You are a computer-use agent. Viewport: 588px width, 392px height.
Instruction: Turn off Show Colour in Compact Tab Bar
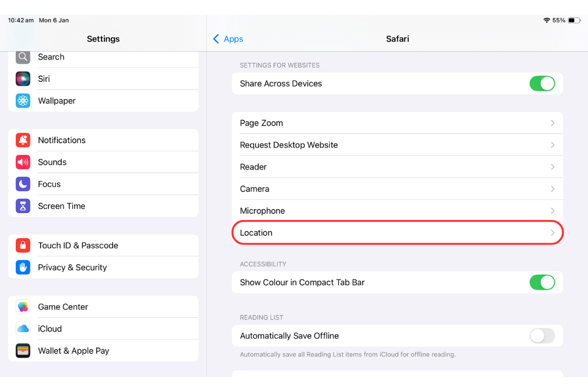point(542,282)
